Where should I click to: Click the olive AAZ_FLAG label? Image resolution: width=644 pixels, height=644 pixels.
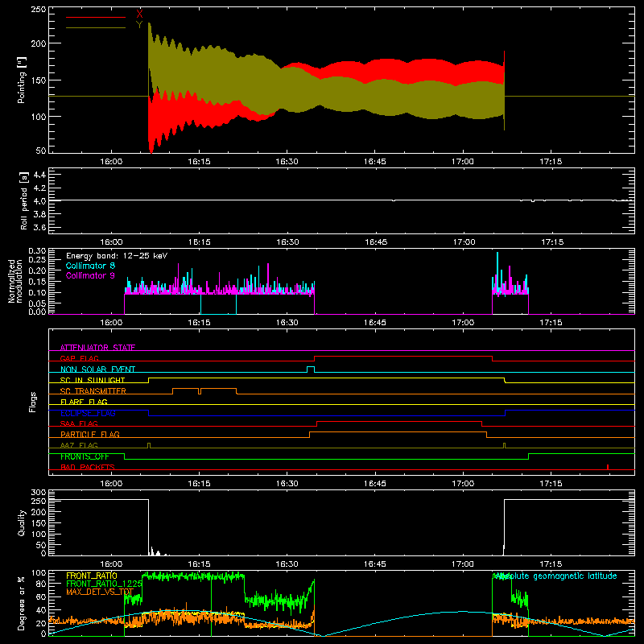pos(79,445)
